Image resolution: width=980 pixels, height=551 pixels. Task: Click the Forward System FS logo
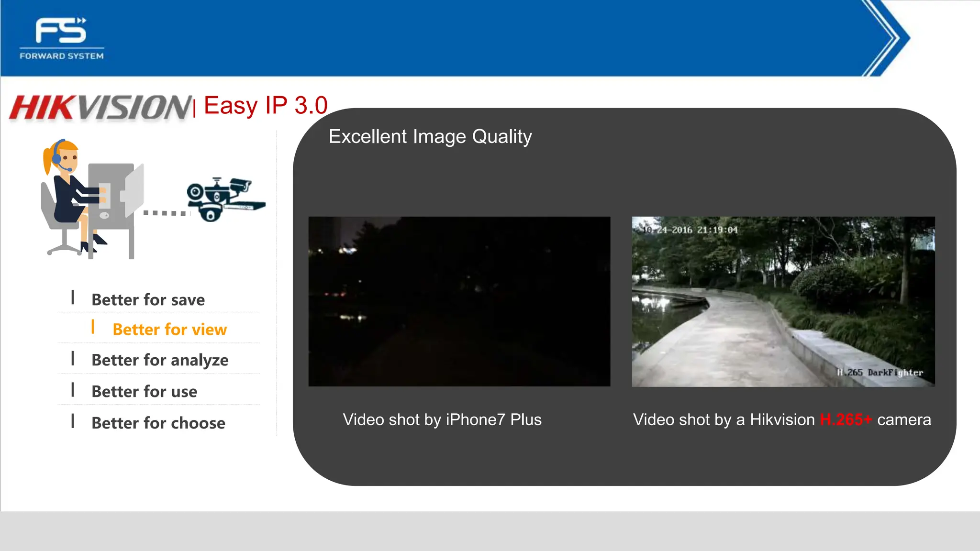click(x=61, y=38)
